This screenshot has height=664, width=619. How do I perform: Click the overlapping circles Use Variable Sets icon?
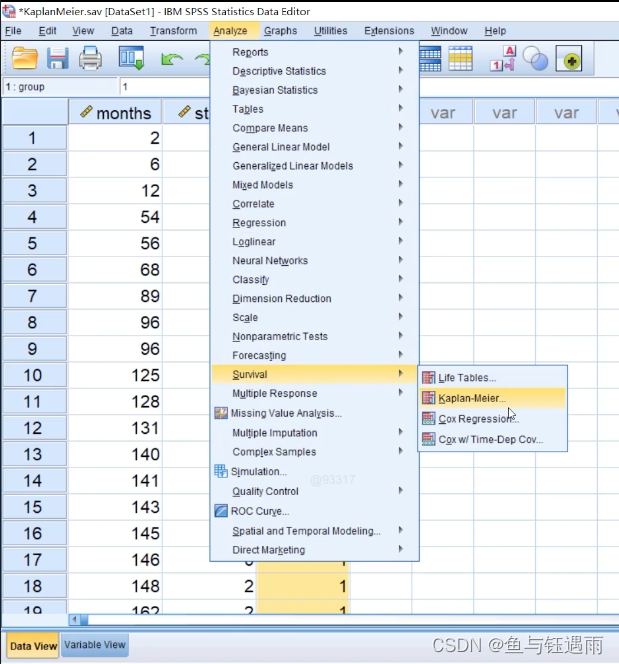[x=535, y=58]
